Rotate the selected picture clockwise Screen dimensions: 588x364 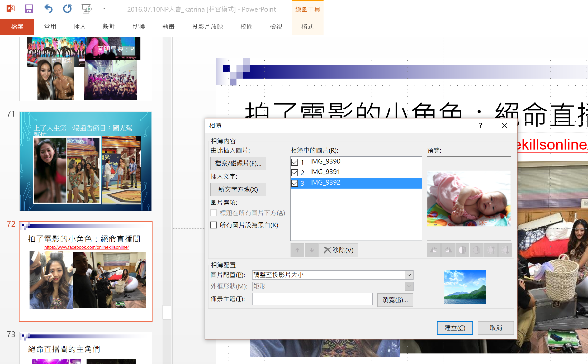pyautogui.click(x=448, y=250)
